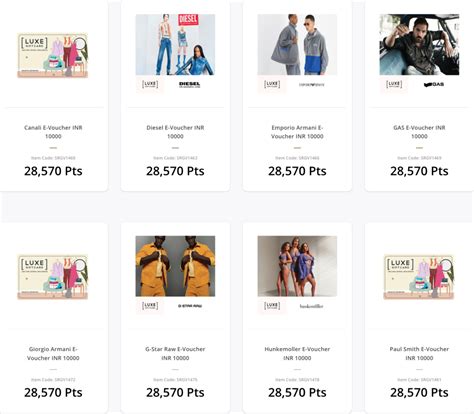Select the Item Code line on Paul Smith card
The height and width of the screenshot is (414, 474).
click(x=419, y=380)
